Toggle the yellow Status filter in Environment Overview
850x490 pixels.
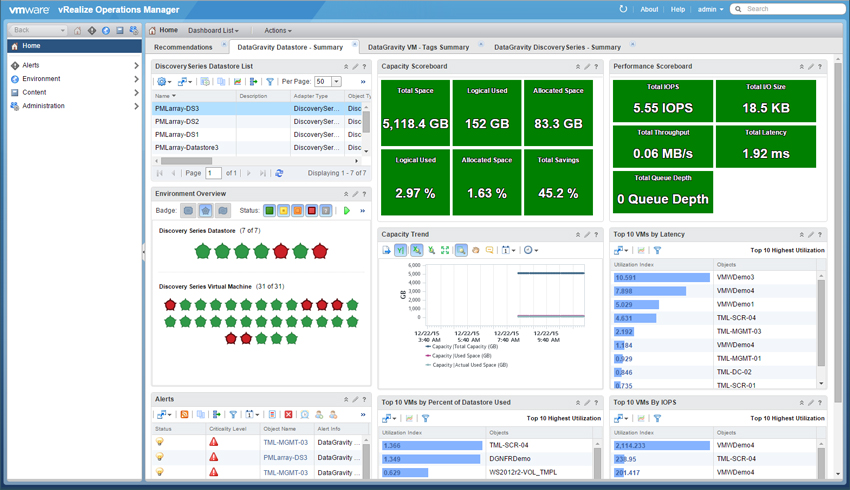click(x=284, y=210)
